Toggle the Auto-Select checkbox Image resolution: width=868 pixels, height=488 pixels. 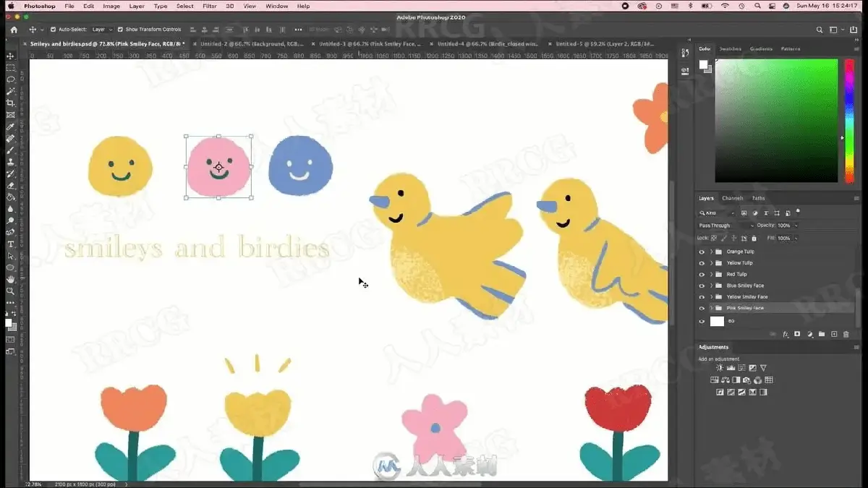[x=53, y=30]
